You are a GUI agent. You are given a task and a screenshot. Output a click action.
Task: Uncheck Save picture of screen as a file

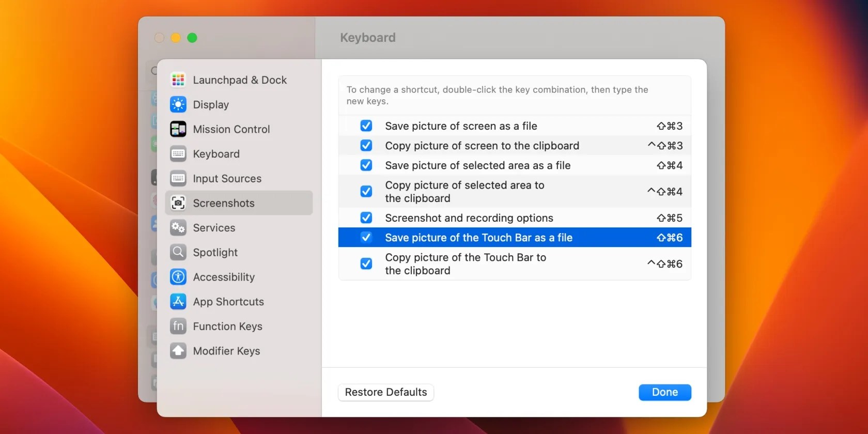(x=366, y=126)
